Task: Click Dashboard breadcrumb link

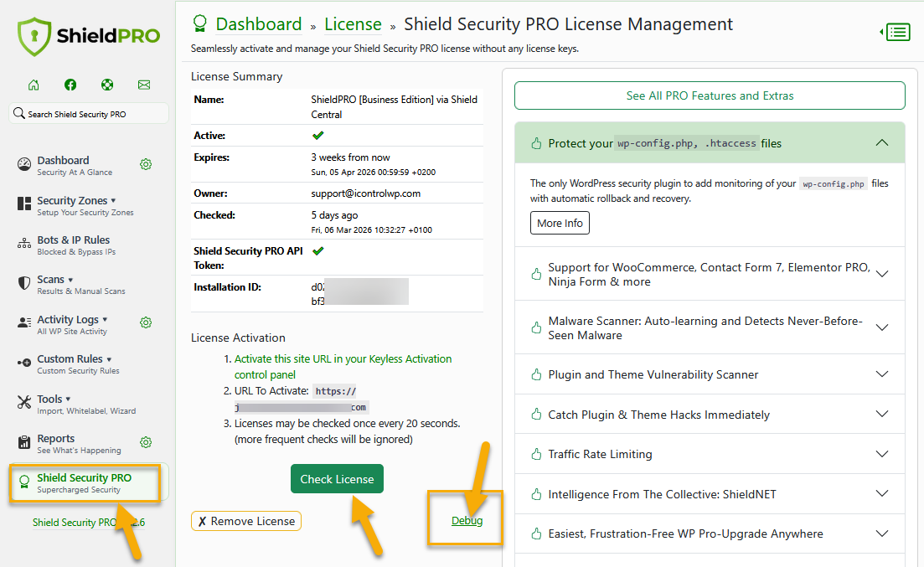Action: (259, 24)
